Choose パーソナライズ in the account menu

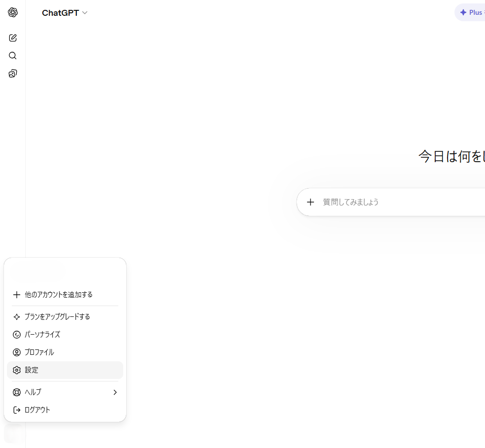tap(42, 335)
